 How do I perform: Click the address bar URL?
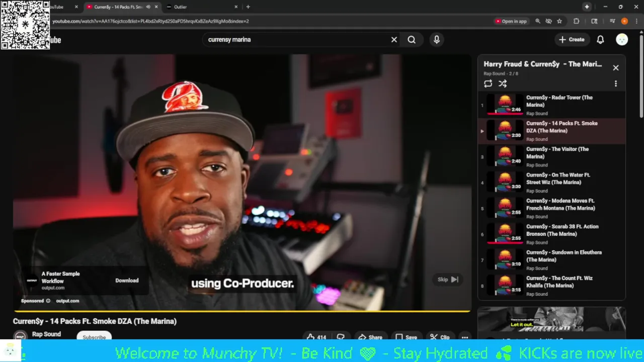click(151, 21)
